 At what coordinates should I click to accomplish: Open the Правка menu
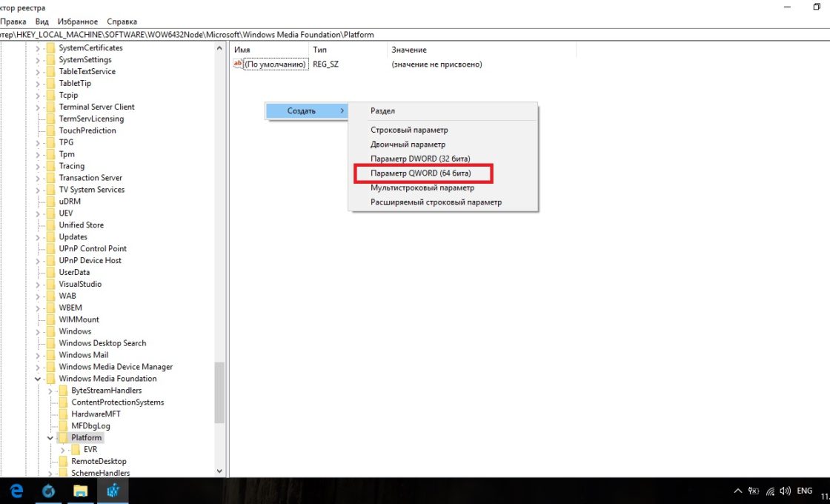click(x=13, y=21)
